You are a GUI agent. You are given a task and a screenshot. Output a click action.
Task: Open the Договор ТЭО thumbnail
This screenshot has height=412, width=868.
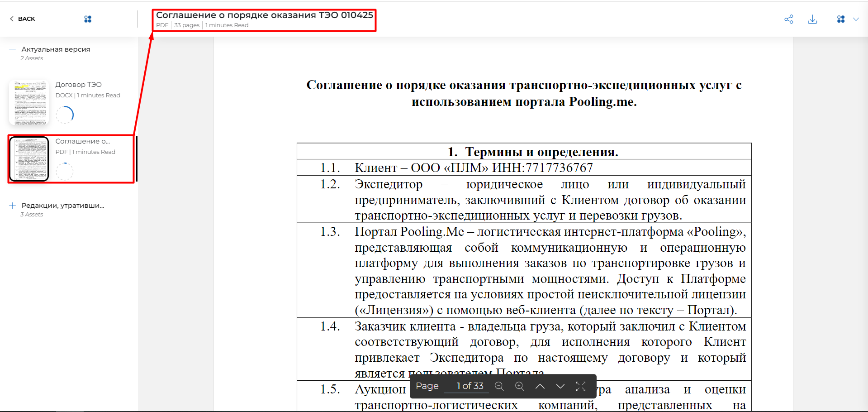coord(28,102)
